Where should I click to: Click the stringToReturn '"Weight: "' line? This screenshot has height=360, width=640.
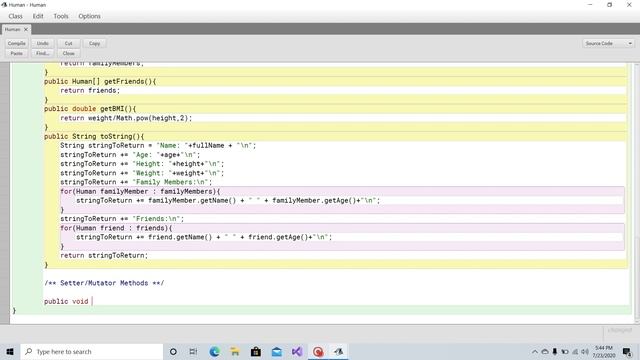[142, 173]
